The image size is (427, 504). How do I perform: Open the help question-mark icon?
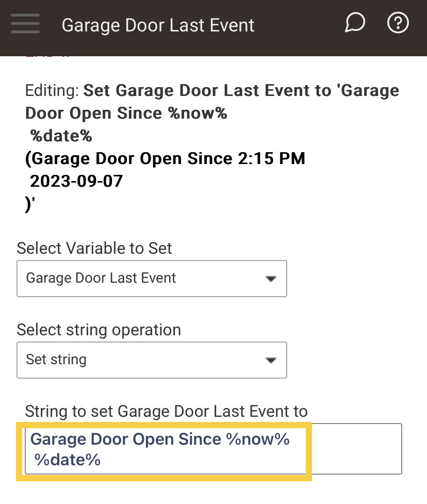[398, 23]
